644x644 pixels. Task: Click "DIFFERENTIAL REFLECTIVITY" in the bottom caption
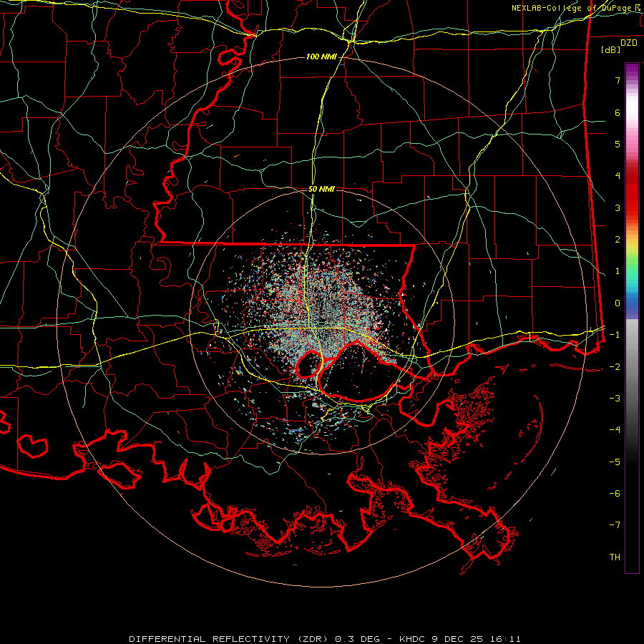(x=209, y=639)
